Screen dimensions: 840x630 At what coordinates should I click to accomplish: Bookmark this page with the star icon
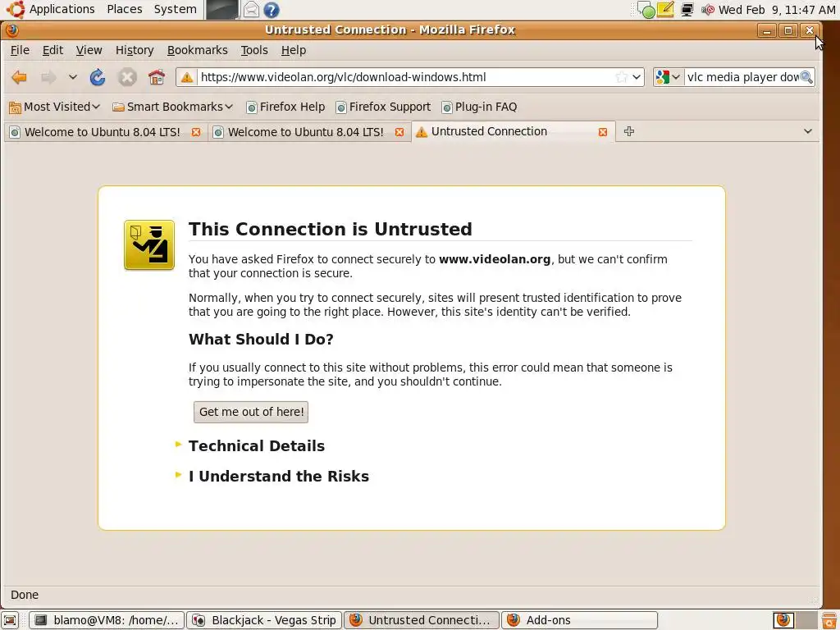tap(622, 77)
